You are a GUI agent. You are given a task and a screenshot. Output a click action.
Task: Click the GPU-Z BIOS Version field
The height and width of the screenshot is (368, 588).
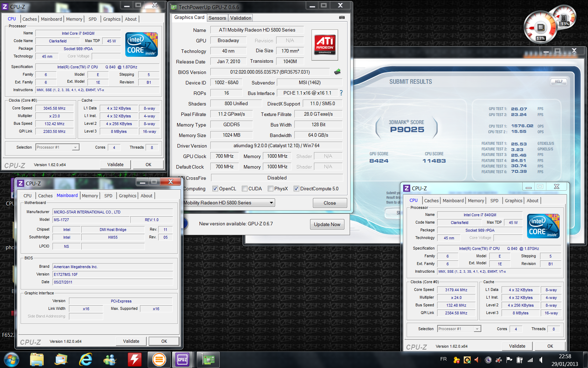[x=270, y=72]
